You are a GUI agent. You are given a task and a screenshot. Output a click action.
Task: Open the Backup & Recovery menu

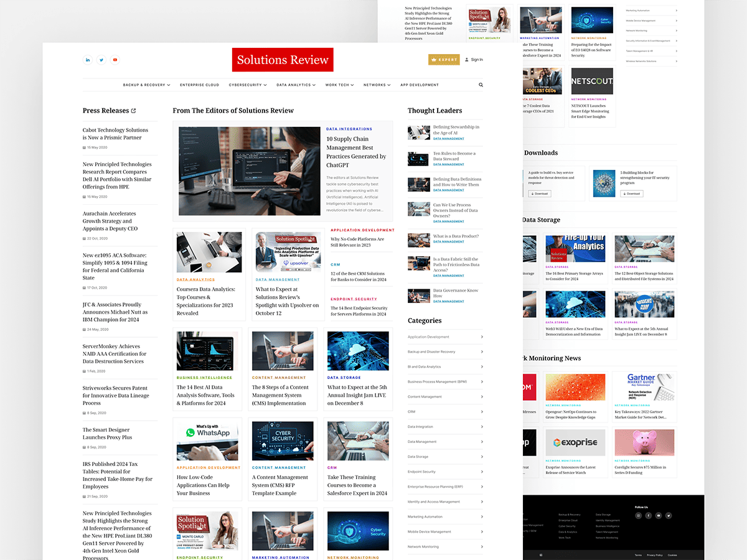tap(146, 85)
